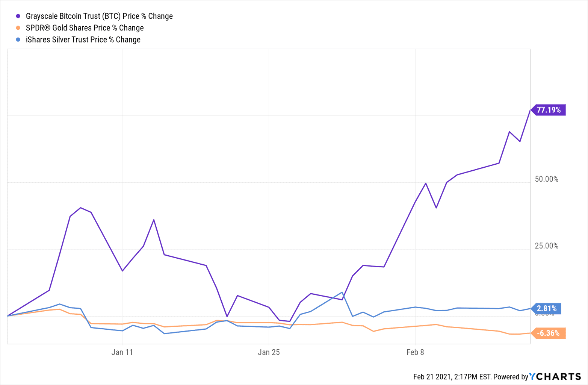Select the SPDR Gold Shares legend label
The image size is (588, 385).
85,28
